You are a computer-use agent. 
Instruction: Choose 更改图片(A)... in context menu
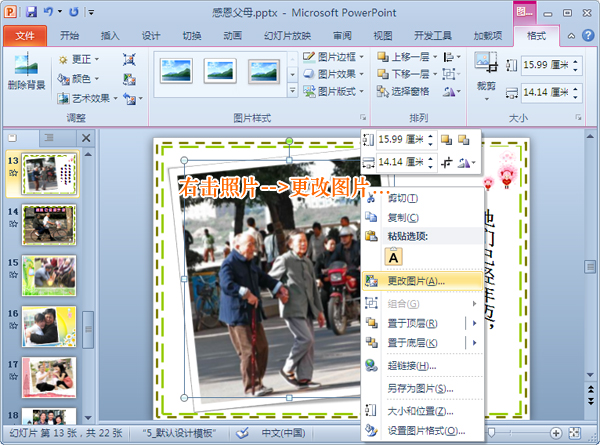(x=422, y=281)
